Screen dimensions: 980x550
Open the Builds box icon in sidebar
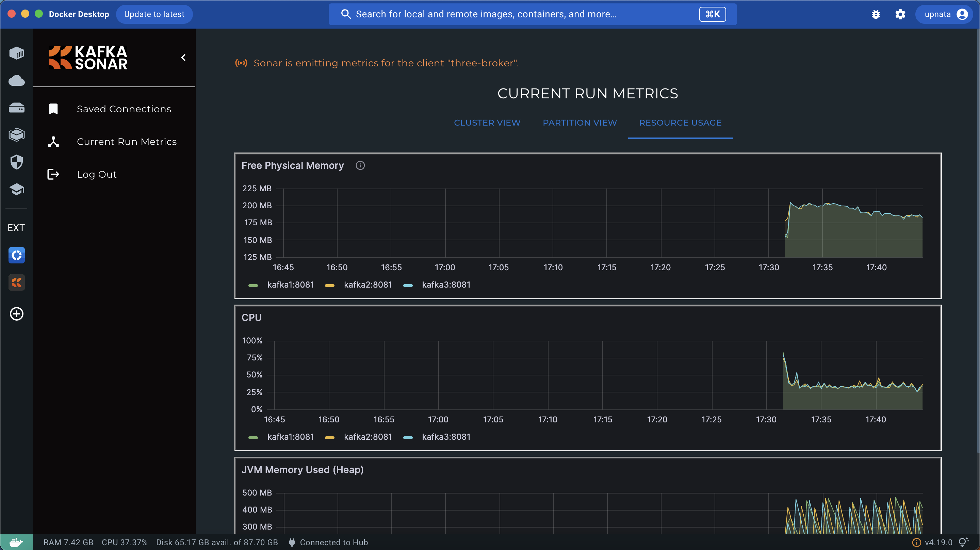(16, 135)
